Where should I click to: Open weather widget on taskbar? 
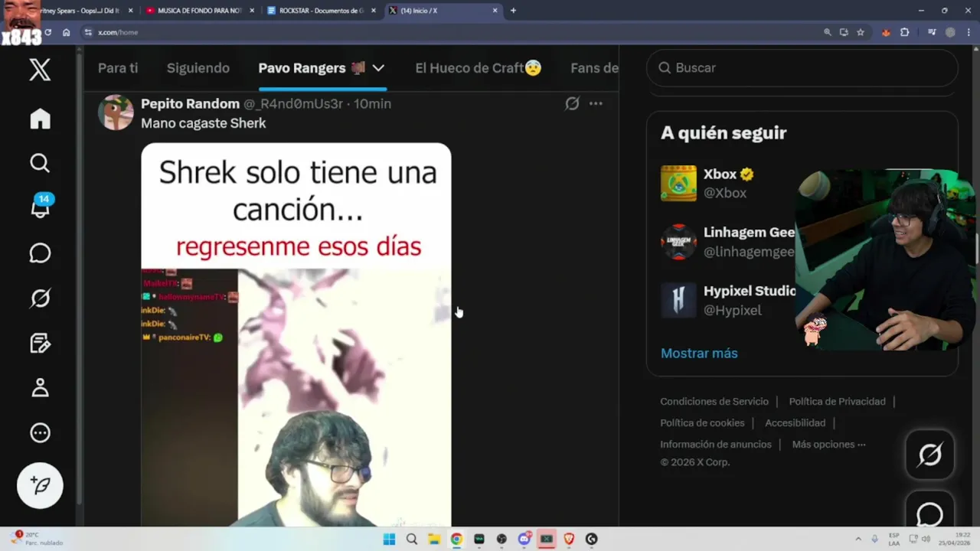click(37, 539)
